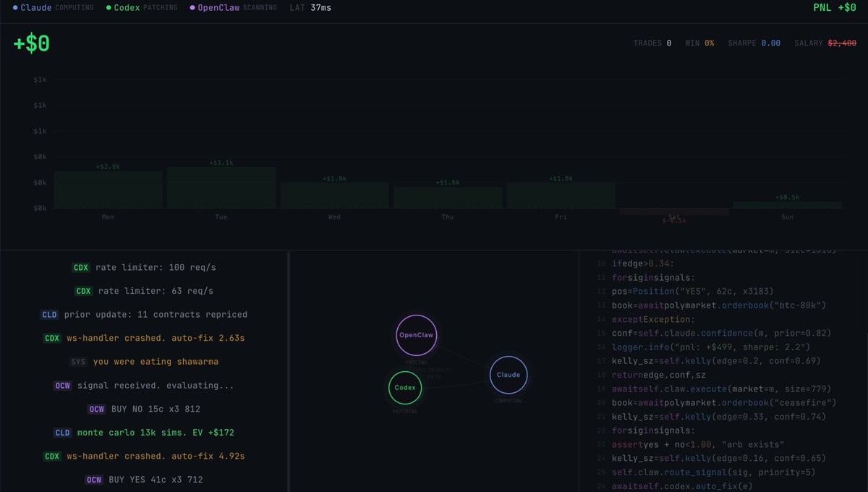
Task: Select the Fri label on the chart axis
Action: pyautogui.click(x=561, y=216)
